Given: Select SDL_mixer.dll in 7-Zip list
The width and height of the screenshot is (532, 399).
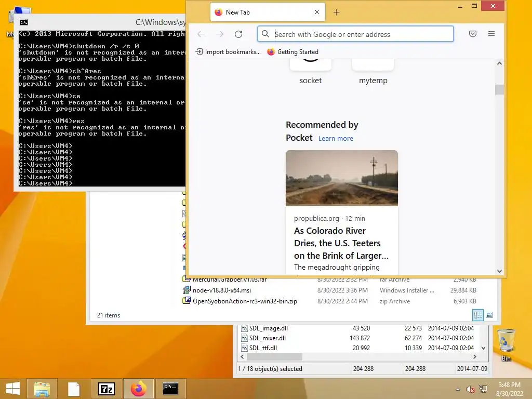Looking at the screenshot, I should (268, 338).
